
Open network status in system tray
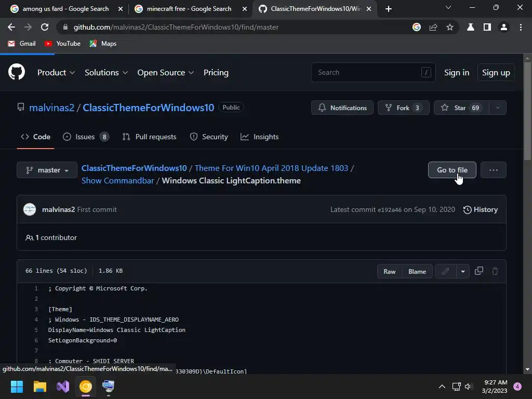pos(456,387)
